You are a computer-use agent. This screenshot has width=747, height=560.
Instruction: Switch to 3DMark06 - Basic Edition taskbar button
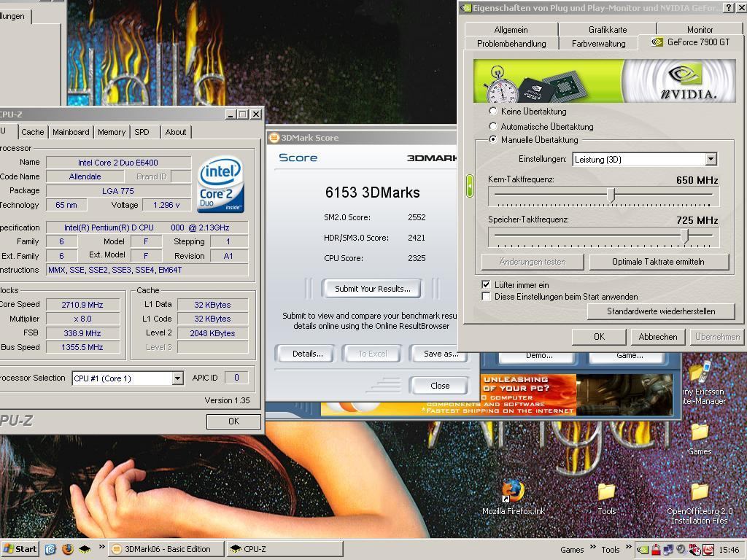[166, 549]
